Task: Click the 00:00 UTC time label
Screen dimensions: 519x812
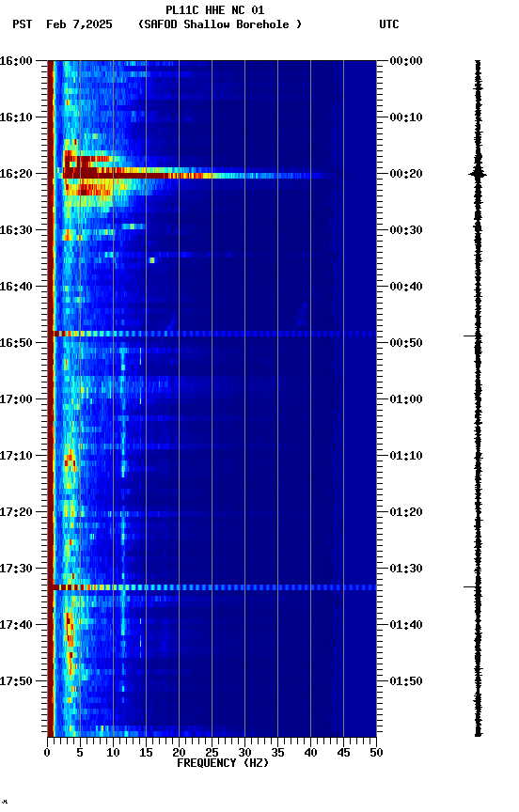Action: 406,61
